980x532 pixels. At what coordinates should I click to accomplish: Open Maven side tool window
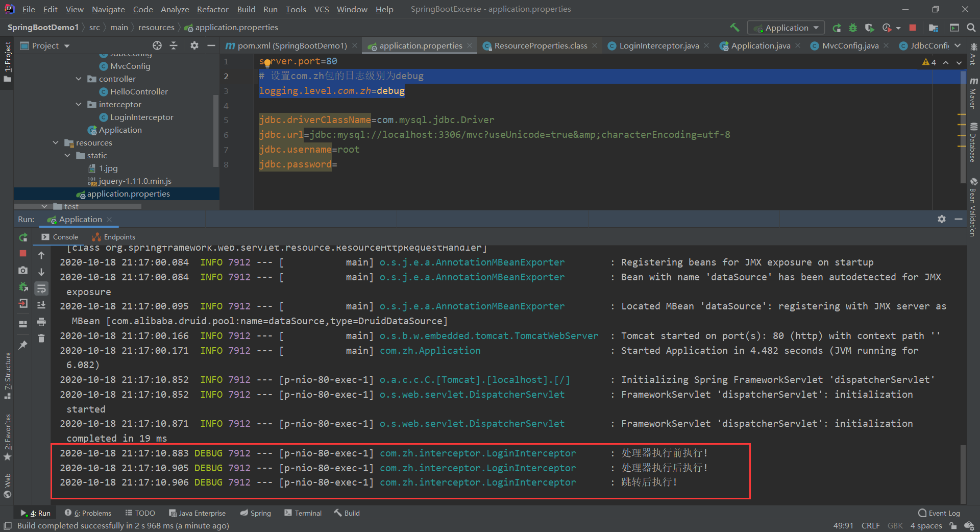click(x=973, y=93)
